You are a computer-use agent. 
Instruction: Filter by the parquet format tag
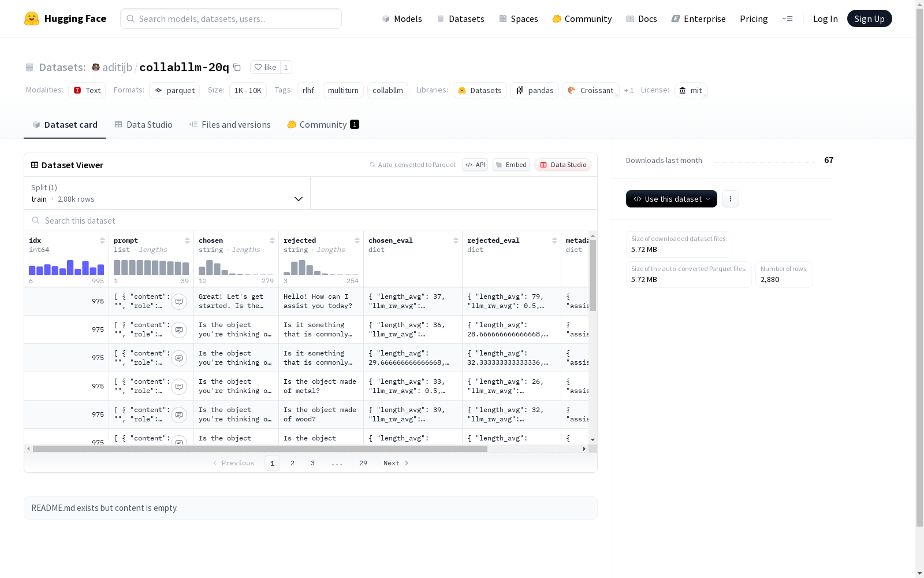pos(174,90)
